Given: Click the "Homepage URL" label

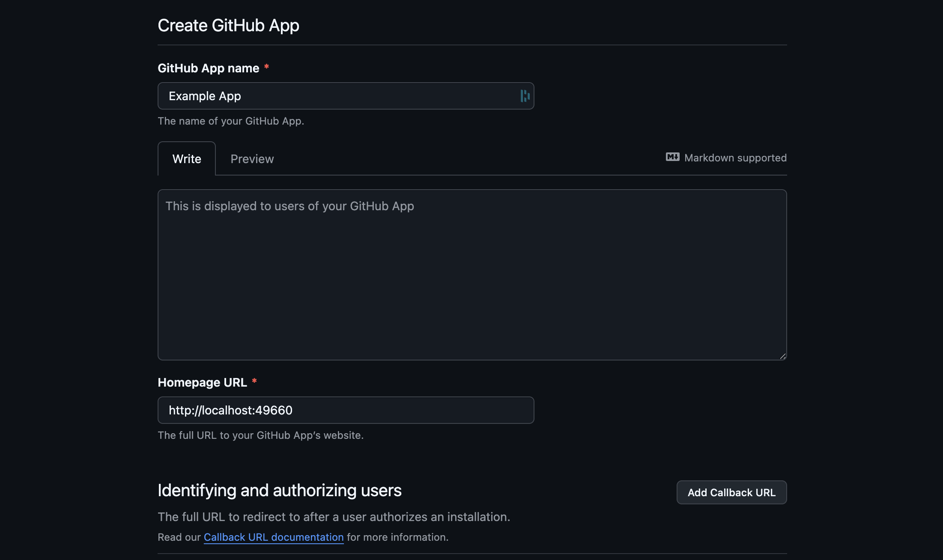Looking at the screenshot, I should tap(202, 382).
